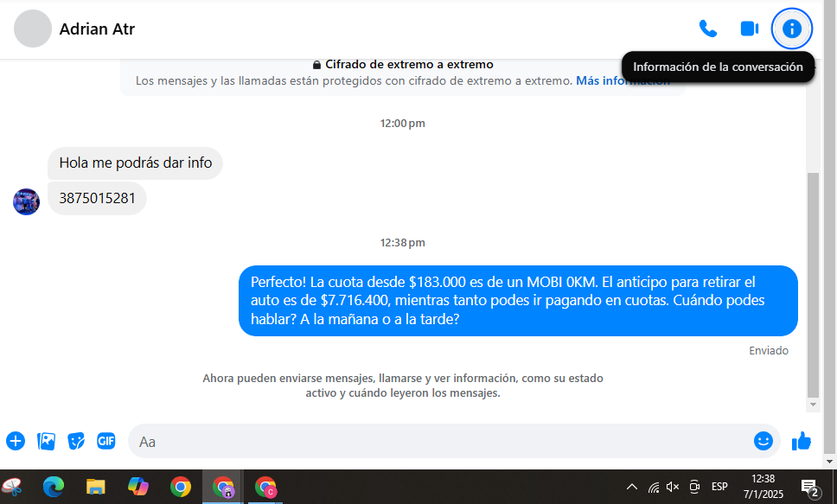Show hidden system tray icons

tap(631, 487)
